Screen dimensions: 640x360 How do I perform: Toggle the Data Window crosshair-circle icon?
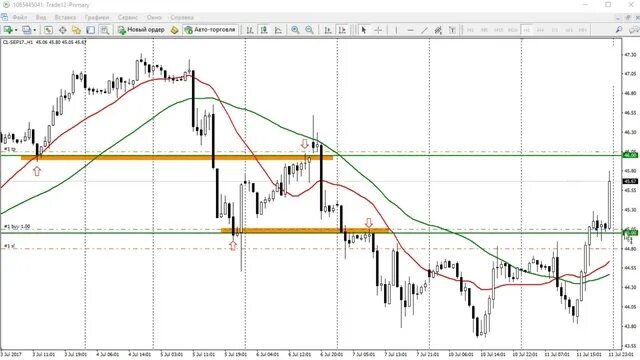62,30
